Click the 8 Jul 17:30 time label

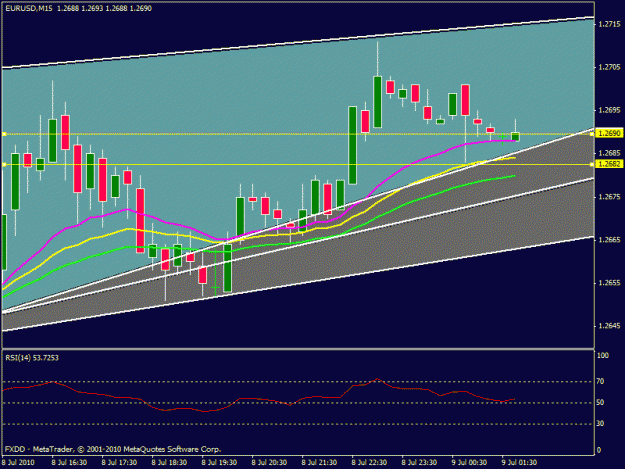point(119,463)
